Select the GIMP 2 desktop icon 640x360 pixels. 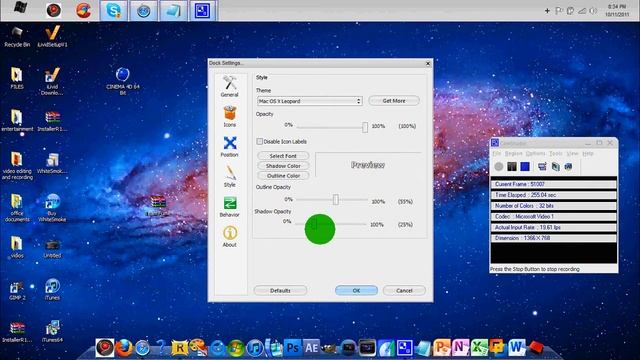(17, 291)
